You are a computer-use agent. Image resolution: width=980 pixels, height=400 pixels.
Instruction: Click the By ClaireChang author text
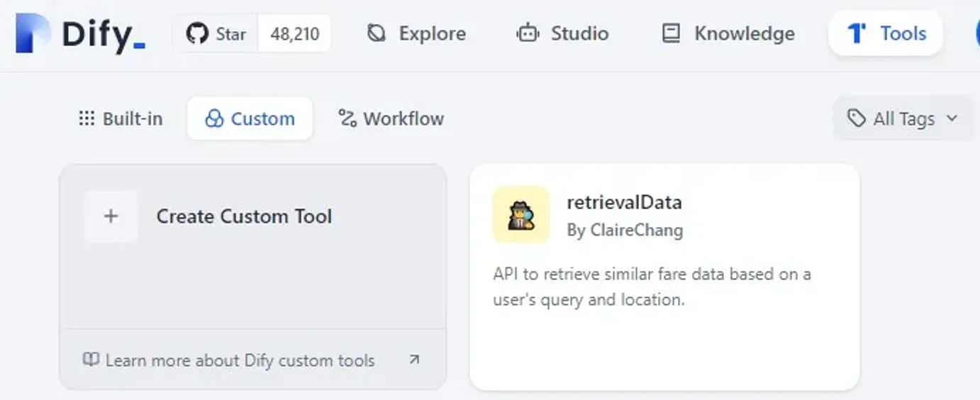click(625, 230)
